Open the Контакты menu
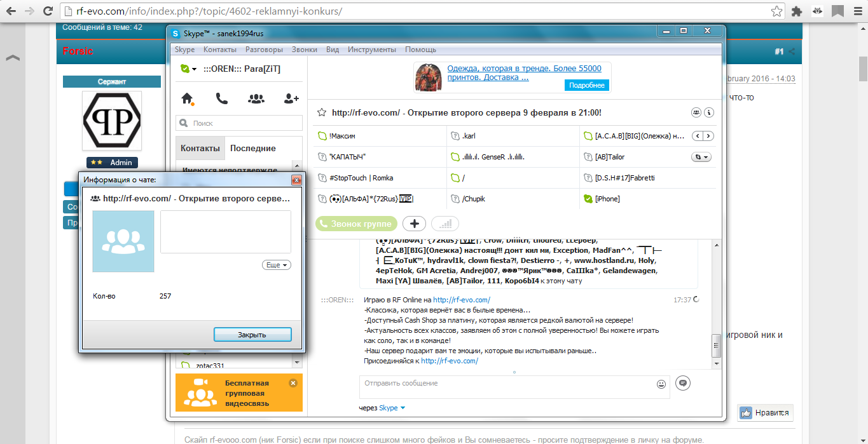 [220, 50]
